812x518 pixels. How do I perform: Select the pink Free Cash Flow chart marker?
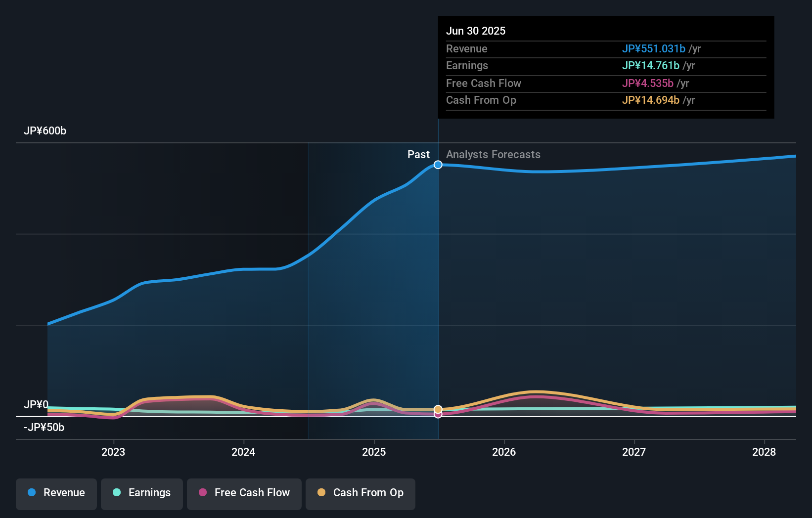click(438, 414)
